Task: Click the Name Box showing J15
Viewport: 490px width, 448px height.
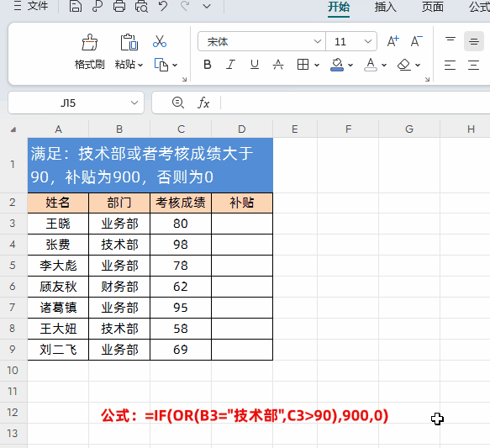Action: [x=68, y=103]
